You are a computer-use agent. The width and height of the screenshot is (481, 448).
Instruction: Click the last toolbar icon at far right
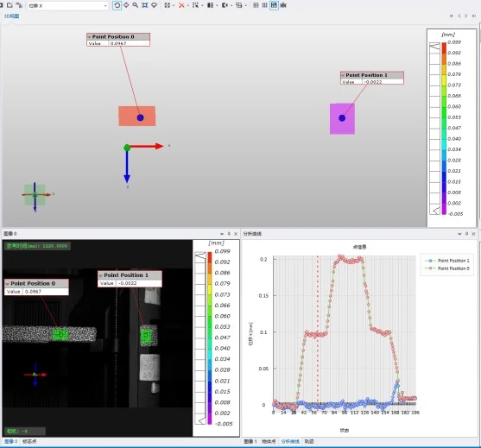tap(283, 5)
